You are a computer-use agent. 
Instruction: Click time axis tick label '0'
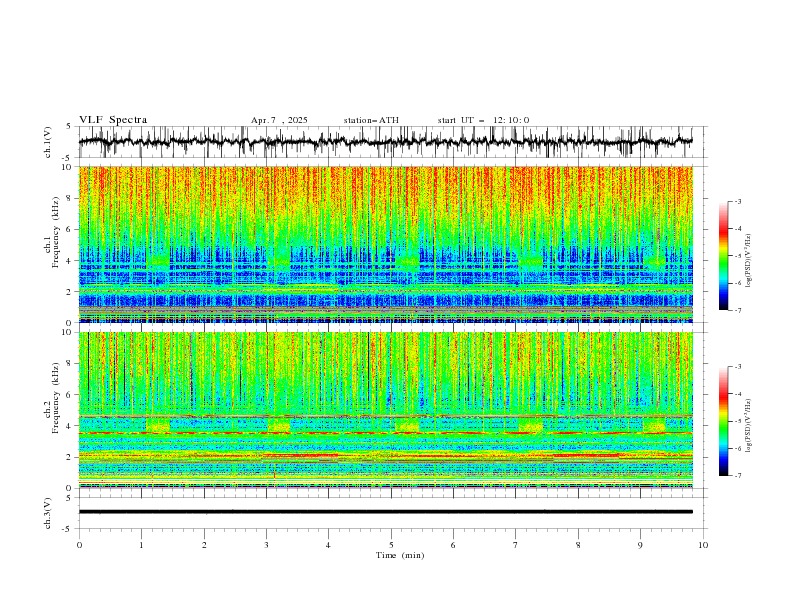[79, 545]
